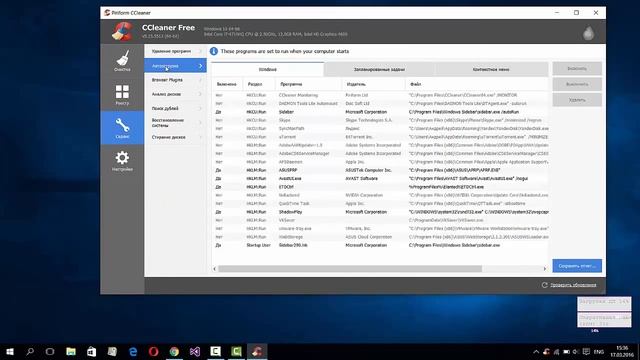Open the Browser Plugins menu item
Screen dimensions: 640x360
point(176,80)
